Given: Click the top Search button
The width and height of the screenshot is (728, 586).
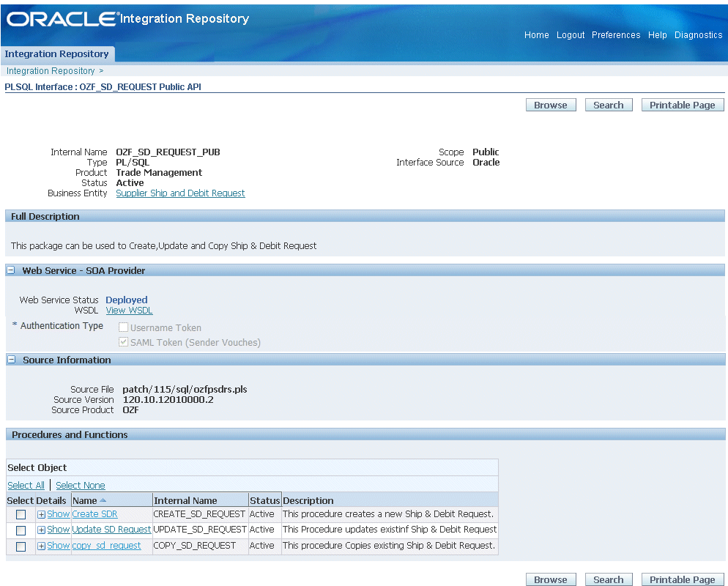Looking at the screenshot, I should (608, 105).
